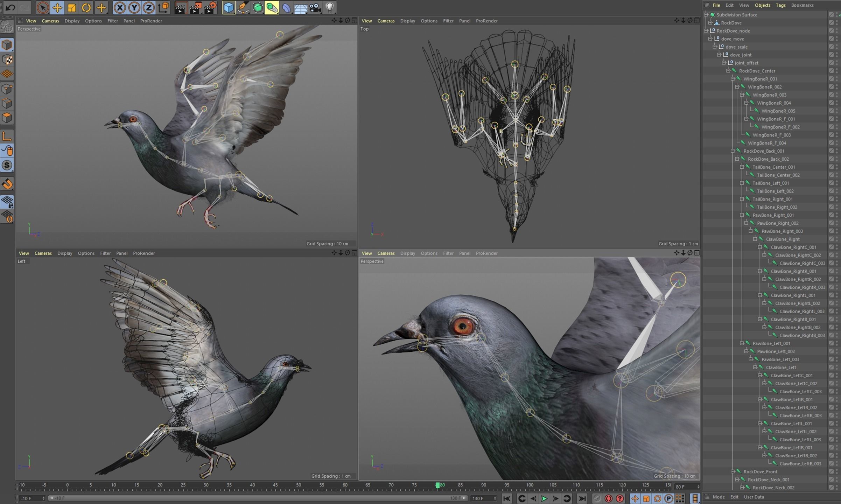
Task: Open Cameras menu in Top viewport
Action: [x=386, y=21]
